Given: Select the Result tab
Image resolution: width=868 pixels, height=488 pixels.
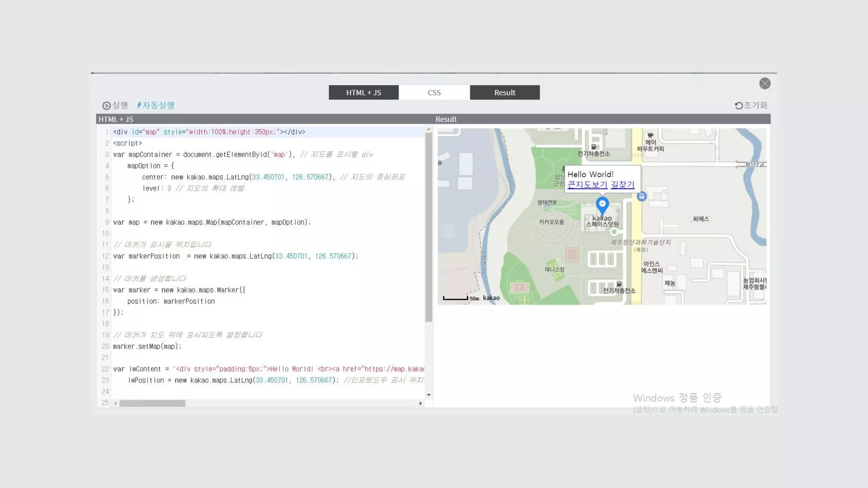Looking at the screenshot, I should tap(504, 92).
